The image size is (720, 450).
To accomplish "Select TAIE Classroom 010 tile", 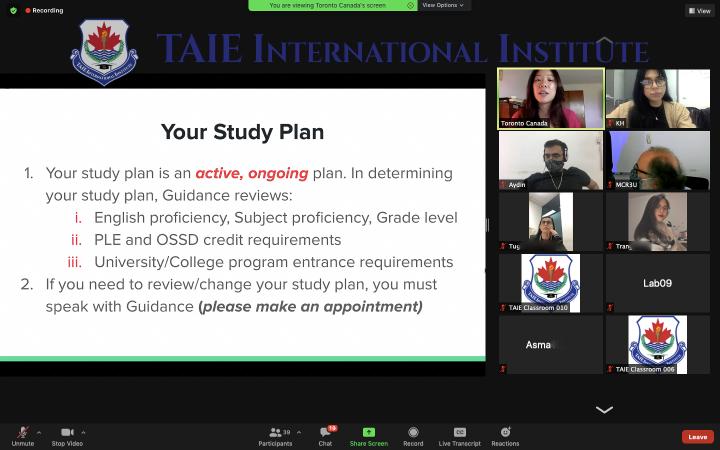I will pos(551,283).
